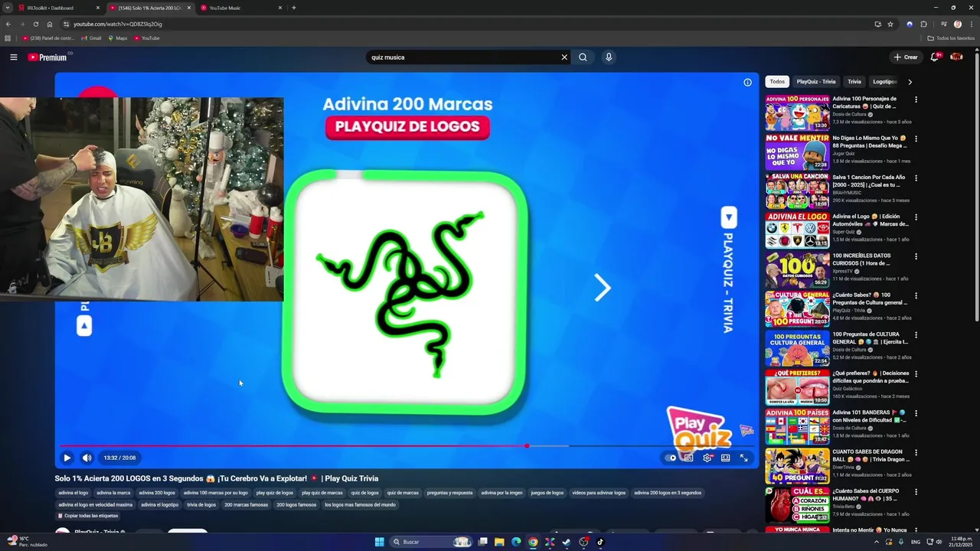The width and height of the screenshot is (980, 551).
Task: Click the address bar URL
Action: coord(117,24)
